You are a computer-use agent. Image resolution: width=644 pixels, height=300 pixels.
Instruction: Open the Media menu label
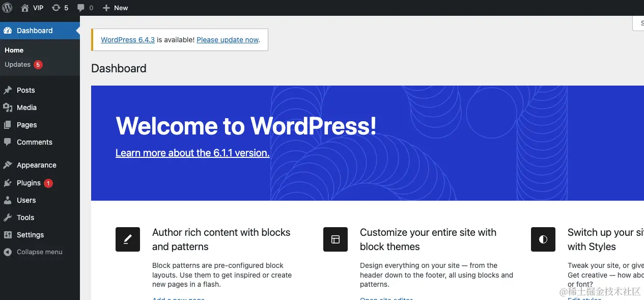click(x=26, y=107)
